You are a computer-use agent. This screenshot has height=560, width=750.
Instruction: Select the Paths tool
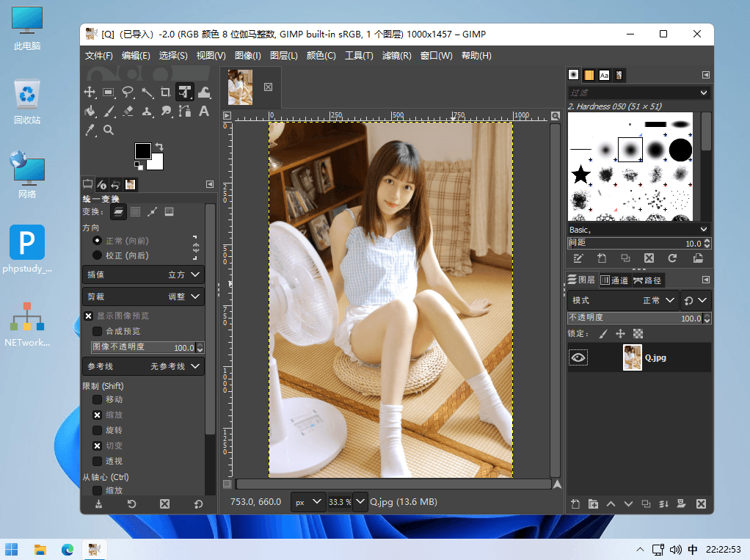[x=185, y=111]
